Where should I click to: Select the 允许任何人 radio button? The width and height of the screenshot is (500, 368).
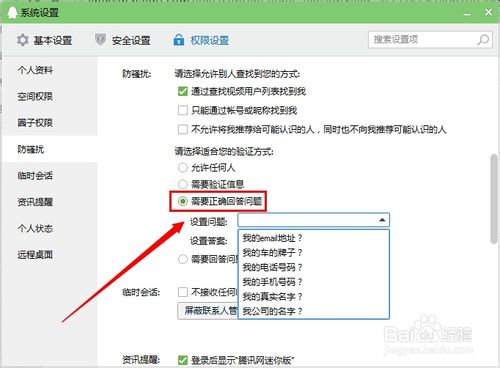[183, 167]
